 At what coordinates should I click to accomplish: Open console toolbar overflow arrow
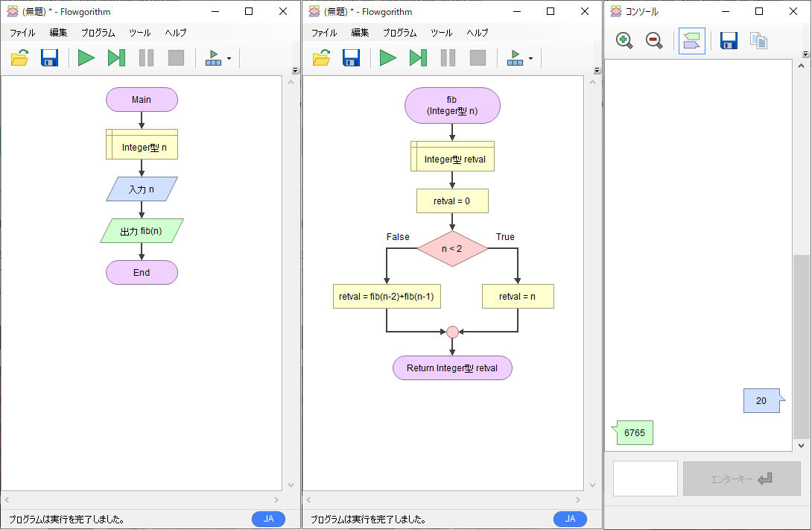coord(805,54)
